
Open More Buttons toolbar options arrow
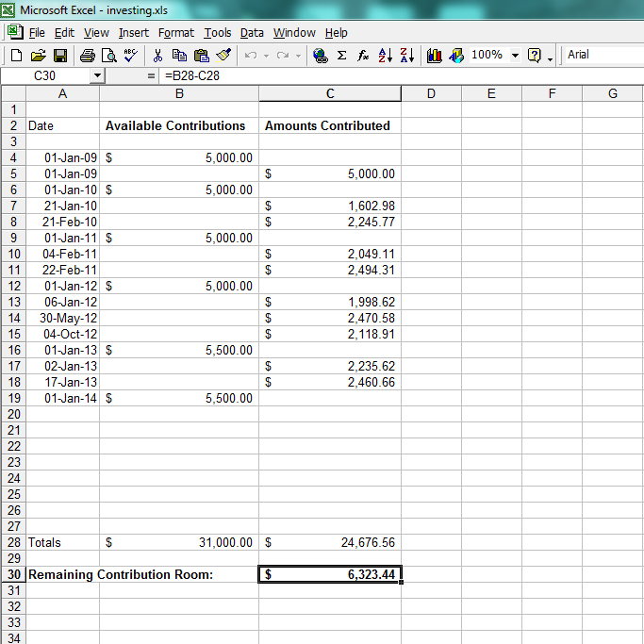pyautogui.click(x=551, y=58)
